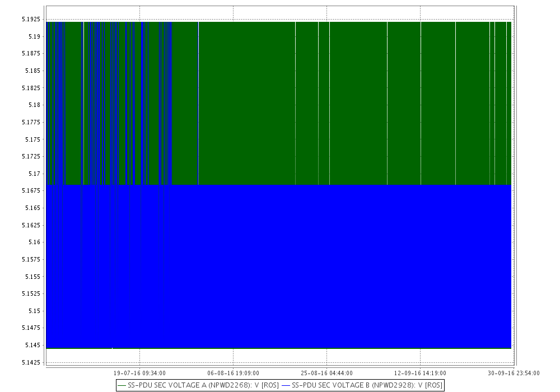Click the green line swatch in the legend

(122, 386)
